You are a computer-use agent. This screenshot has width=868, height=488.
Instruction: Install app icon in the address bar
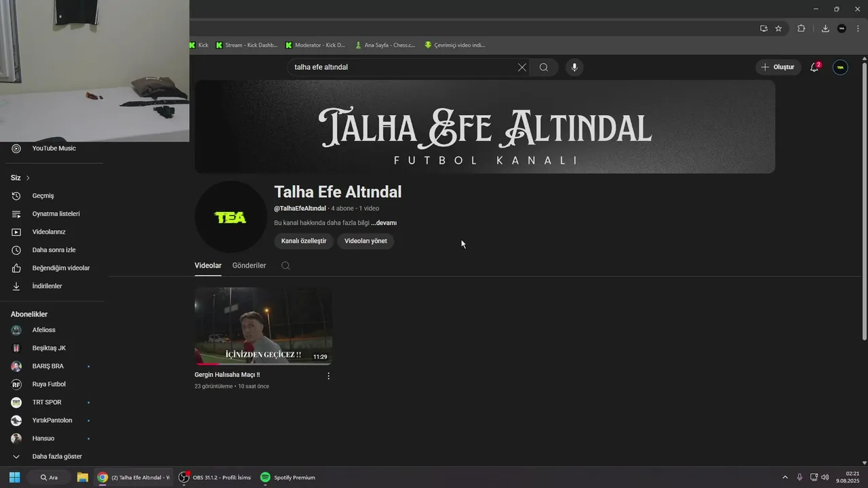point(764,28)
